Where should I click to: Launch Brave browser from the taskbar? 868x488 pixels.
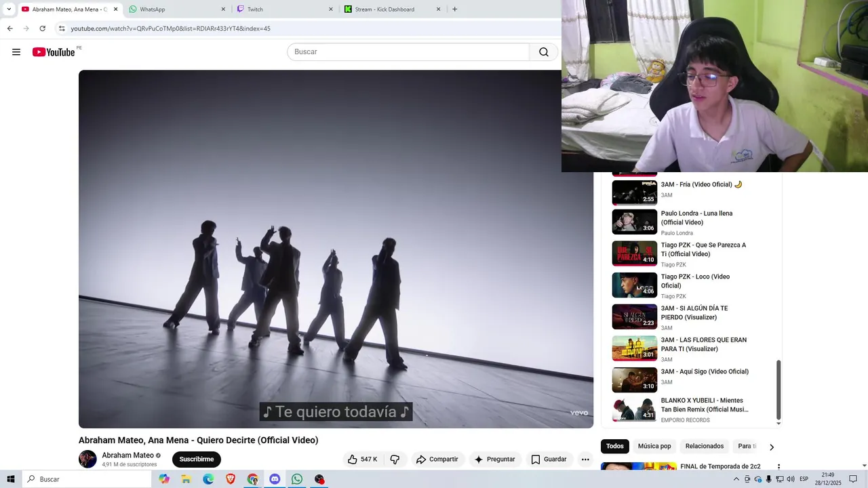pyautogui.click(x=231, y=479)
